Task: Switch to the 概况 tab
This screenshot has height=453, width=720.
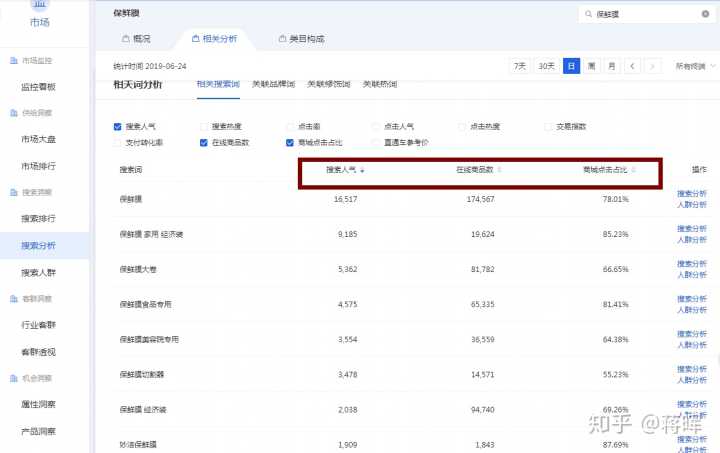Action: (136, 39)
